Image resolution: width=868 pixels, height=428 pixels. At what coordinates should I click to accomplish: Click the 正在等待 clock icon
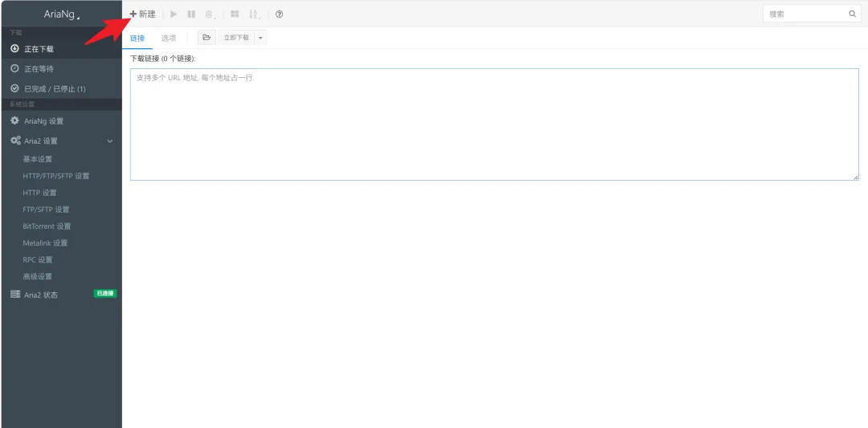[15, 68]
